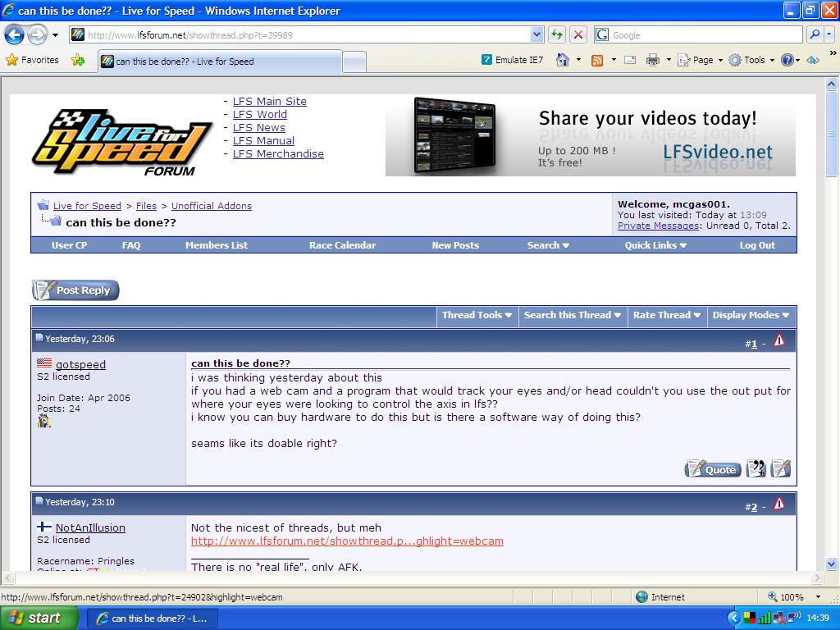The height and width of the screenshot is (630, 840).
Task: Click the Live for Speed breadcrumb link
Action: pos(87,206)
